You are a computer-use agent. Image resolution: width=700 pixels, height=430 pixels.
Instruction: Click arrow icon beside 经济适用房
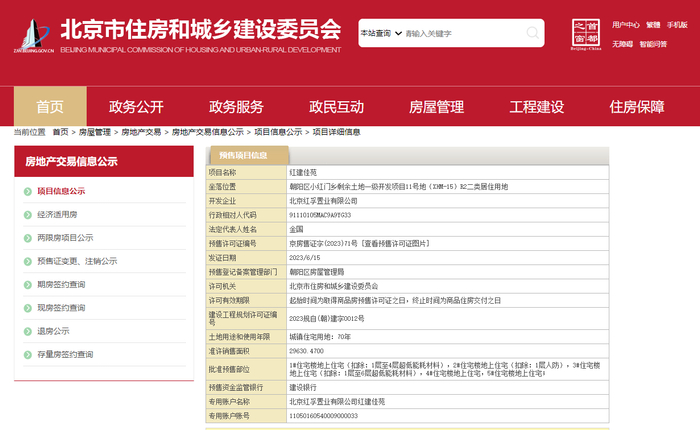point(28,214)
